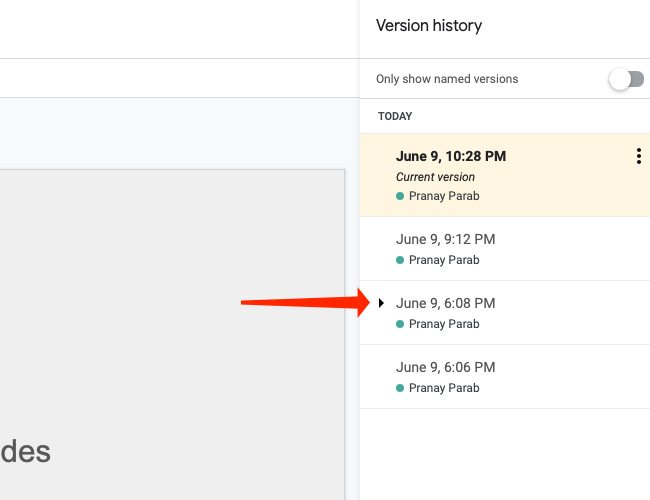
Task: Click Pranay Parab under the 10:28 PM version
Action: point(444,196)
